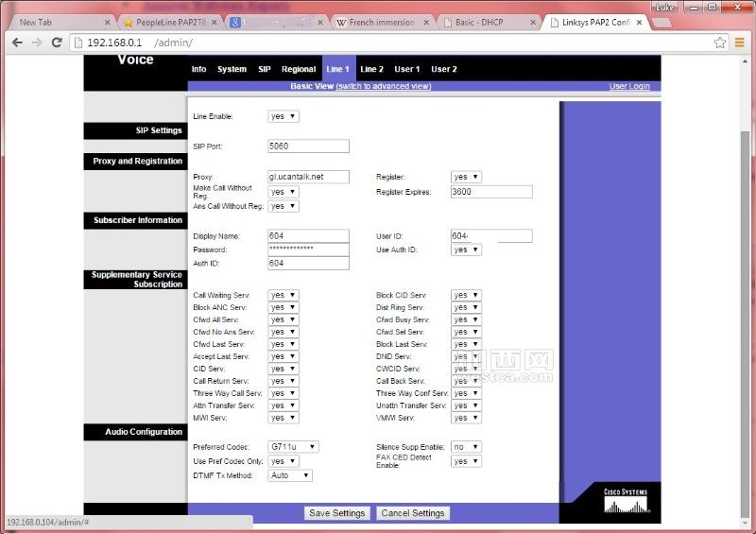Open Unattn Transfer Serv dropdown

pyautogui.click(x=466, y=405)
